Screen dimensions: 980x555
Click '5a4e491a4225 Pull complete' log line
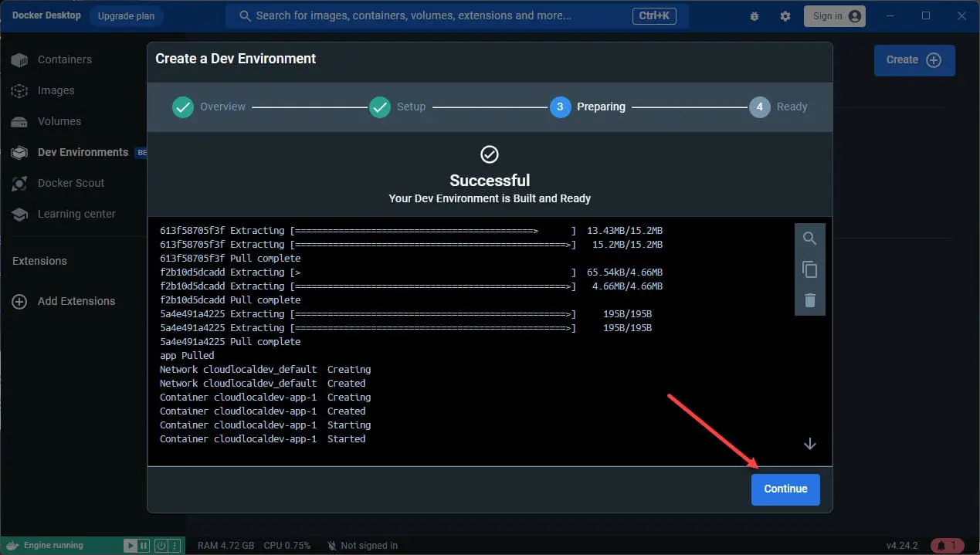coord(230,342)
